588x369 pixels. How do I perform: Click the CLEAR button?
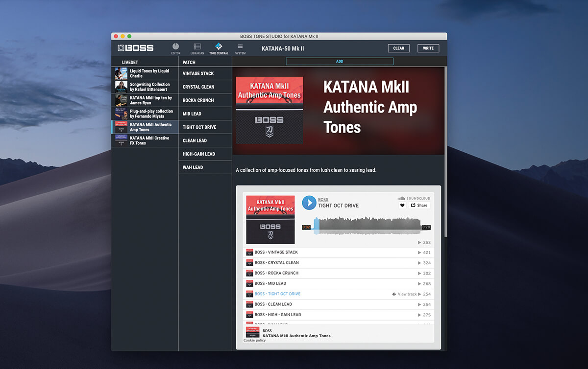399,48
